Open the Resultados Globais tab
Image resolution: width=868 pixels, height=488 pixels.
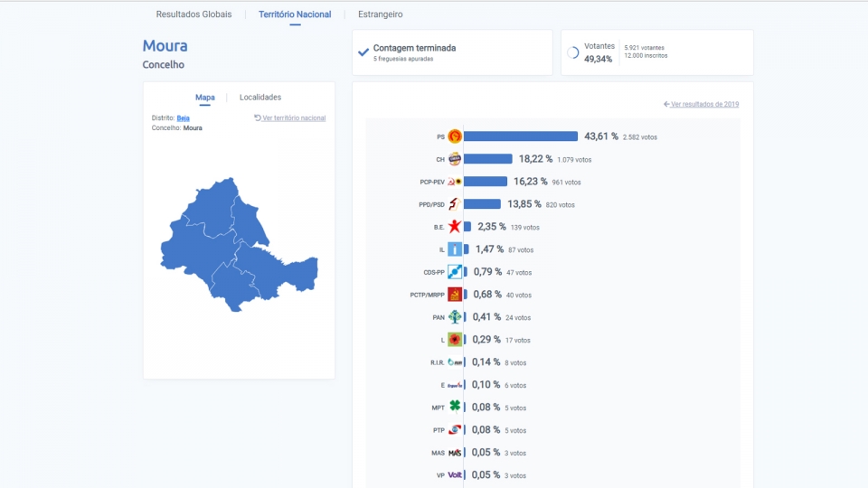point(193,14)
